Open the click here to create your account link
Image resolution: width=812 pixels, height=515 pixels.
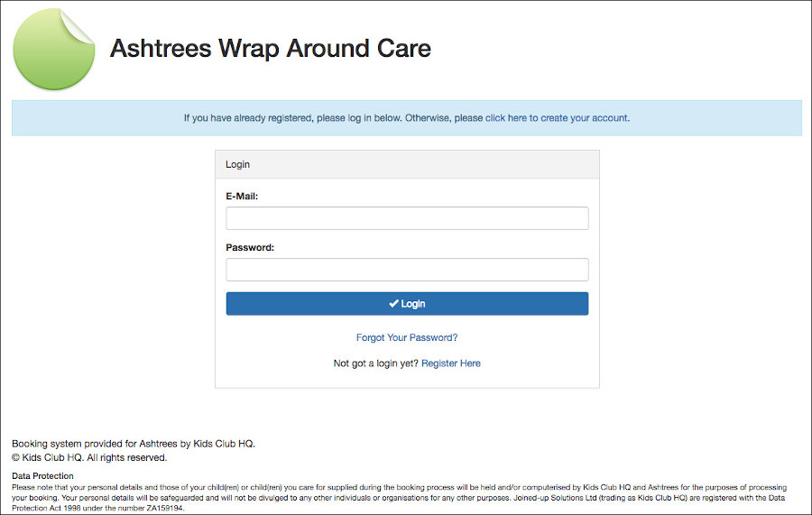(x=557, y=118)
